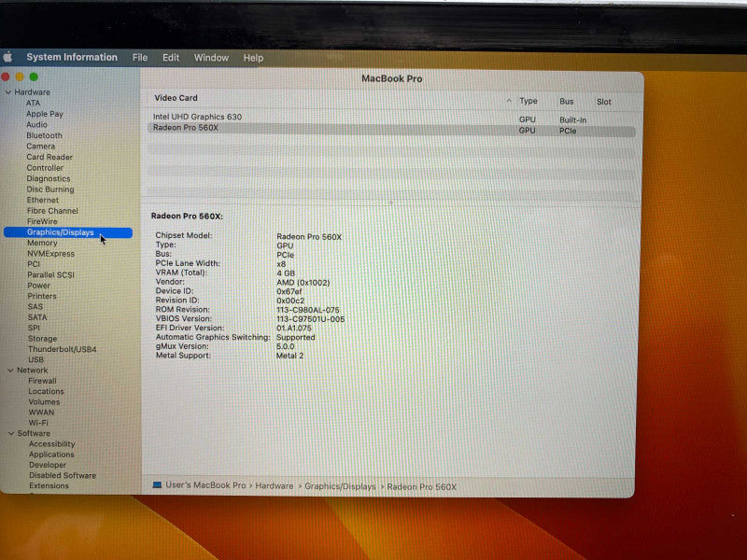This screenshot has height=560, width=747.
Task: Select FireWire in the sidebar
Action: (x=42, y=221)
